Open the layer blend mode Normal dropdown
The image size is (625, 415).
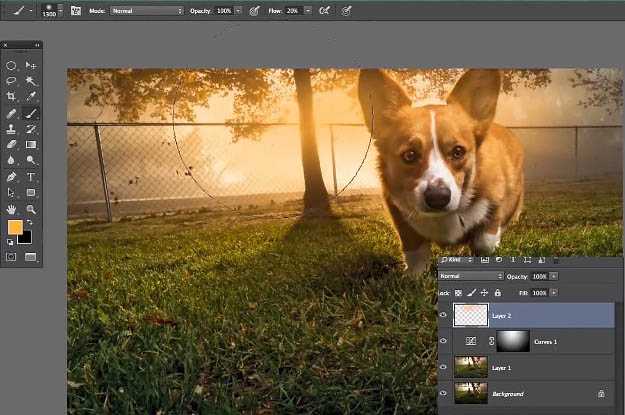[x=470, y=276]
